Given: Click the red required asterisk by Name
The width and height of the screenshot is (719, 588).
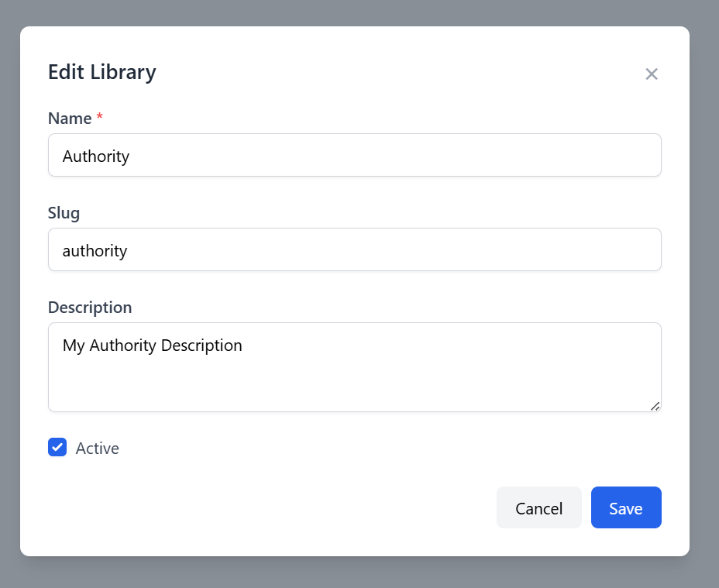Looking at the screenshot, I should [99, 118].
